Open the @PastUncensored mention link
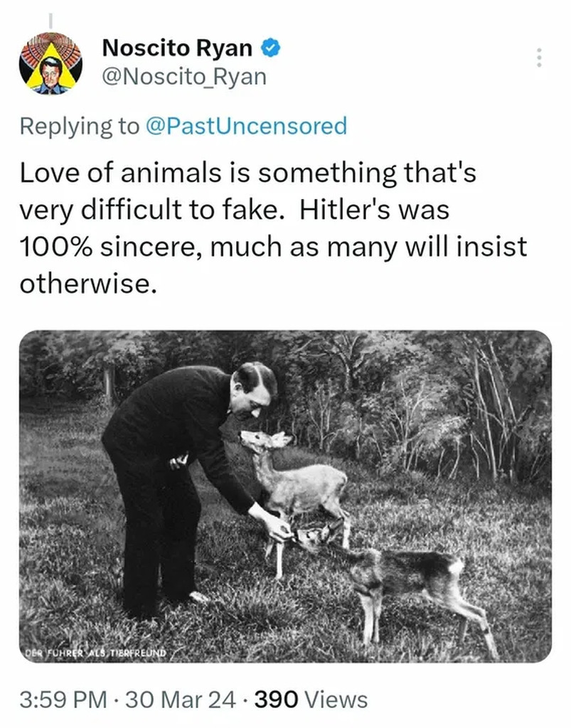Viewport: 571px width, 728px height. pos(245,127)
